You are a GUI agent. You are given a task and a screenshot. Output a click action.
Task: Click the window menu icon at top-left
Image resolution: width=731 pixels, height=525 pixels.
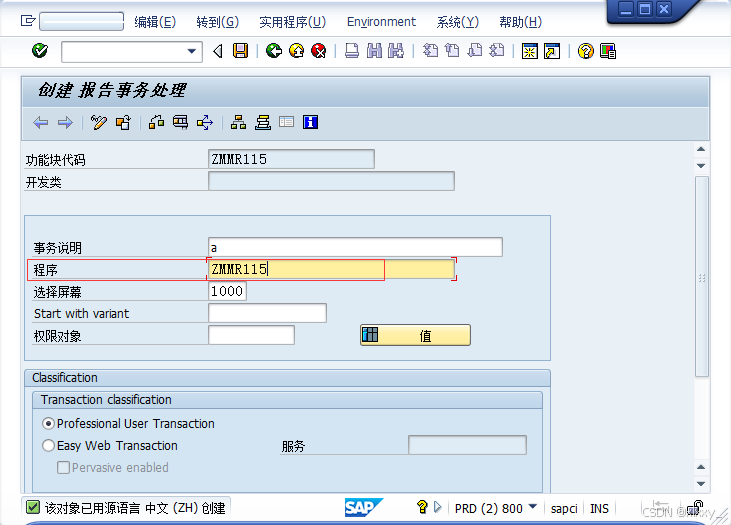coord(28,21)
